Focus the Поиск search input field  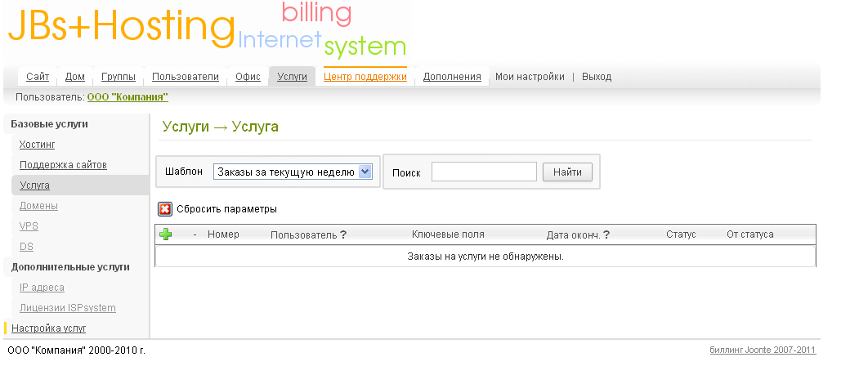(484, 172)
